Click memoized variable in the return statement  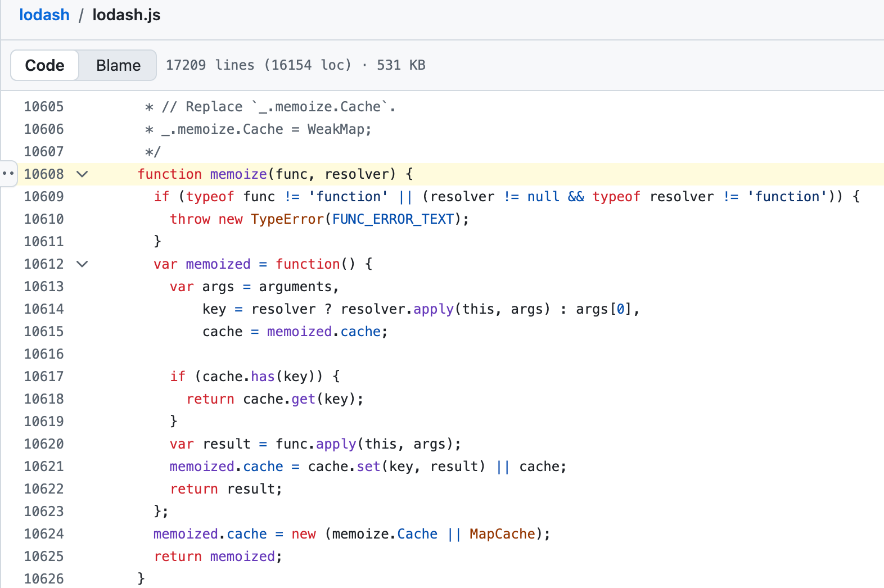click(242, 556)
